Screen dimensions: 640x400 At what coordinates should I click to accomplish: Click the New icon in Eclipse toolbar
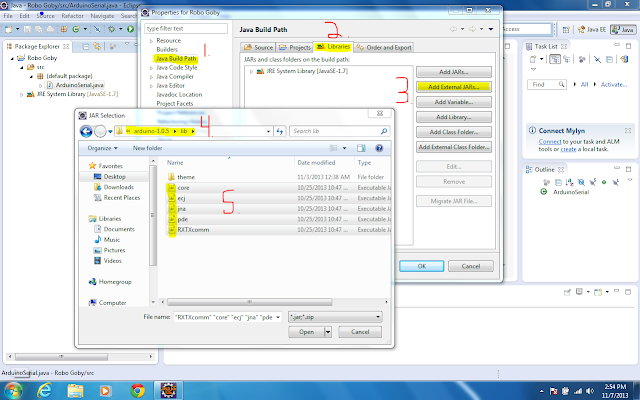click(x=8, y=29)
